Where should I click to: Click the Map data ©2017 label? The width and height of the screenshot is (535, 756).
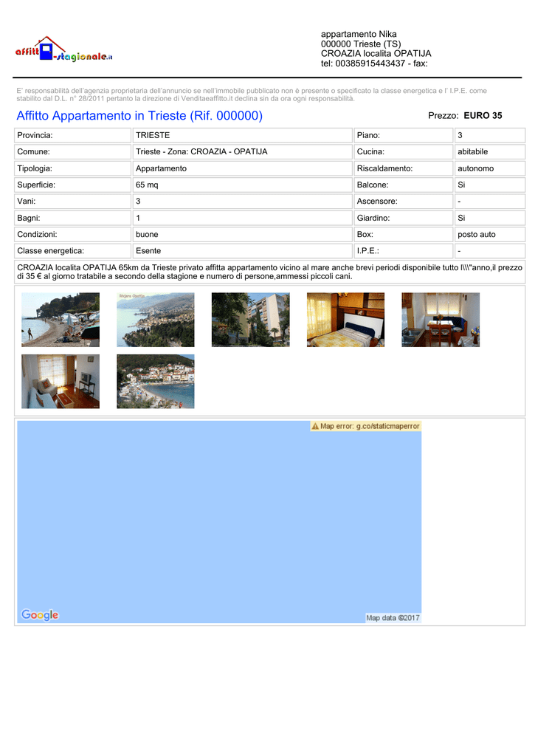[x=393, y=618]
